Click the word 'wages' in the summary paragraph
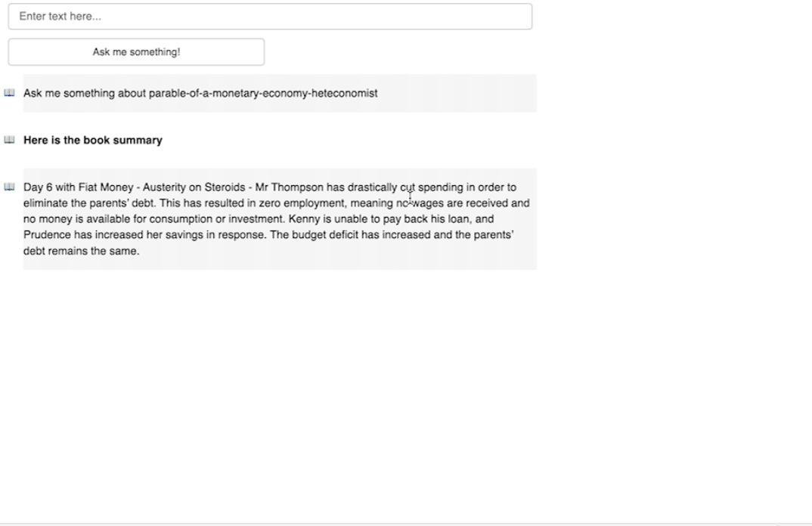Viewport: 812px width, 526px height. (x=428, y=203)
